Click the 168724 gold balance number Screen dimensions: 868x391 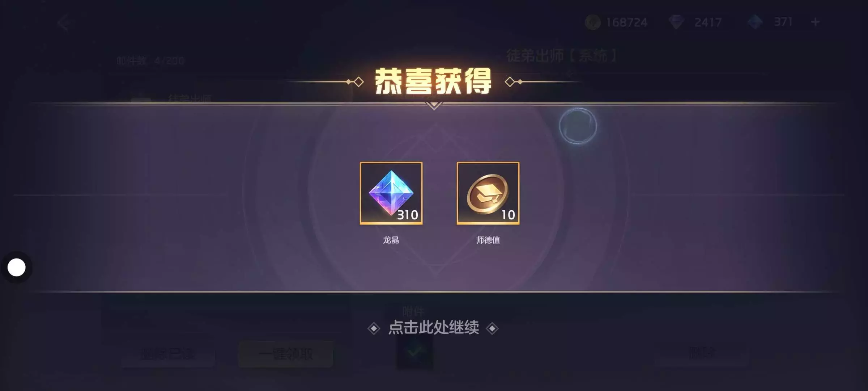point(627,22)
